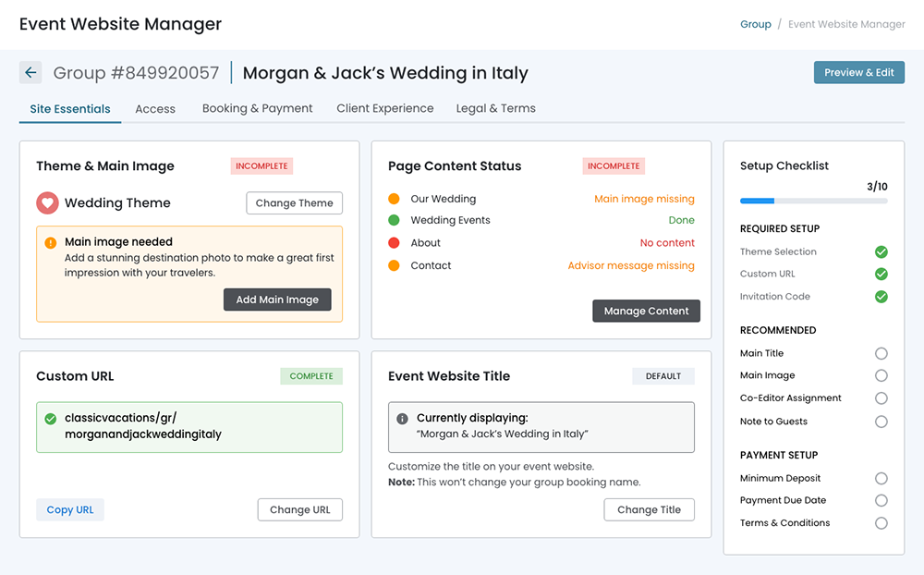Check the Terms & Conditions checklist circle

tap(881, 523)
